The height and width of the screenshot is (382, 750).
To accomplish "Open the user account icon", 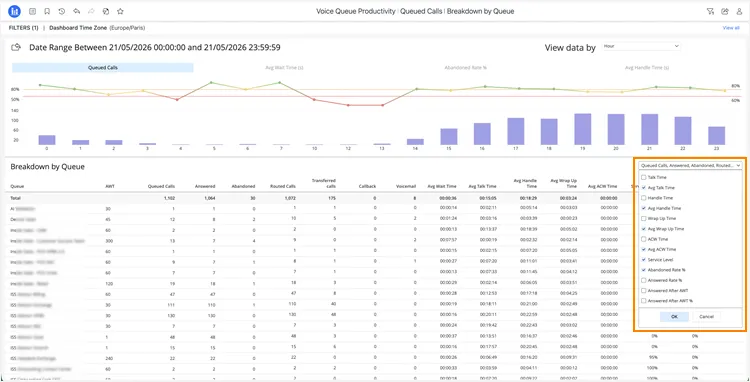I will (x=739, y=11).
